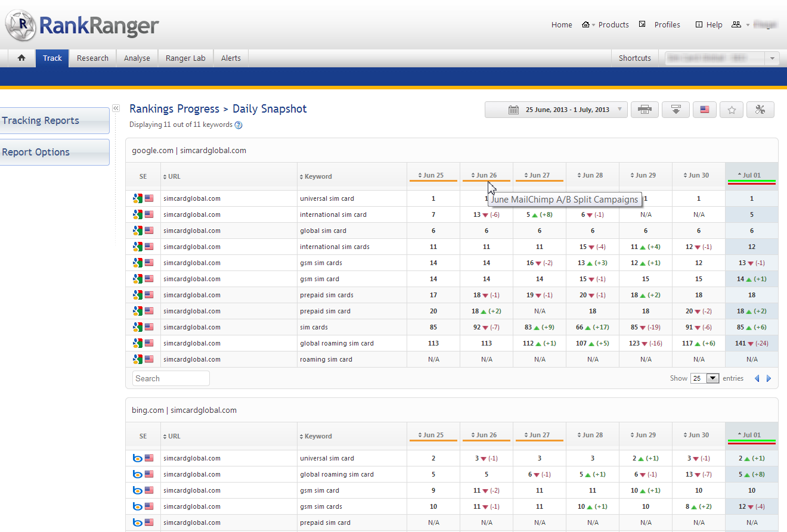The height and width of the screenshot is (532, 787).
Task: Switch to the Research tab
Action: (x=92, y=58)
